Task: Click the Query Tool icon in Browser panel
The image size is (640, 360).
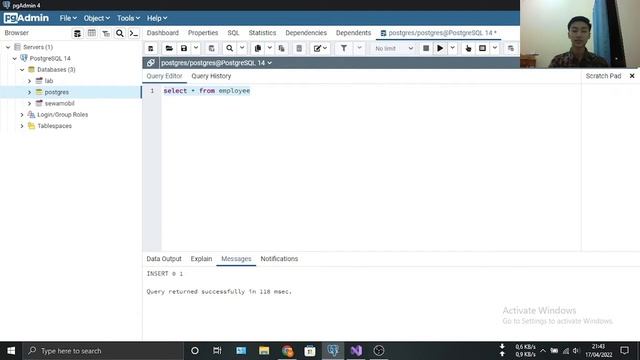Action: [x=77, y=33]
